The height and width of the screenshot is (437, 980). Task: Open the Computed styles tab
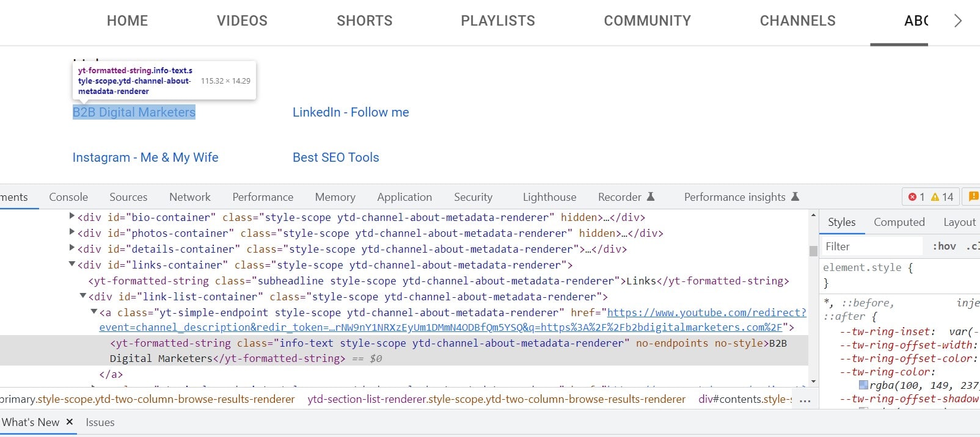(x=899, y=222)
